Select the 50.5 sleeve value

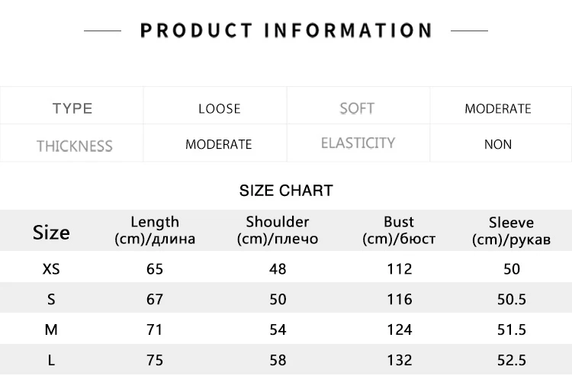[512, 300]
